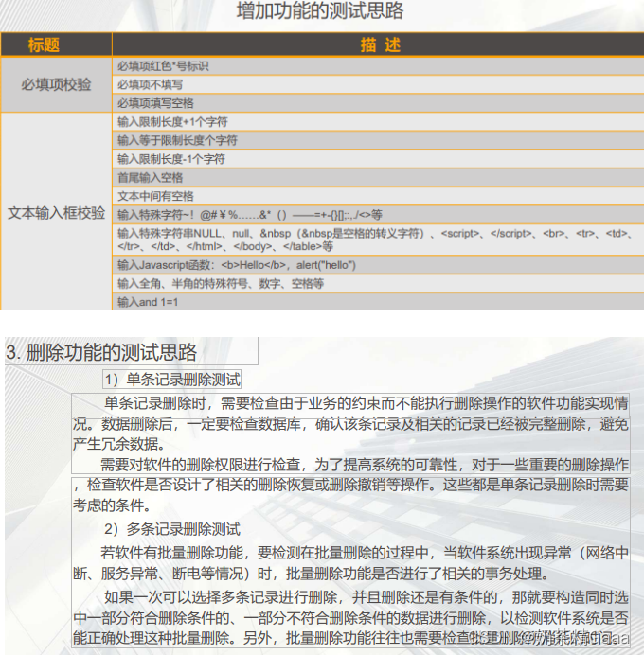
Task: Click the subheading '2）多条记录删除测试'
Action: click(172, 529)
